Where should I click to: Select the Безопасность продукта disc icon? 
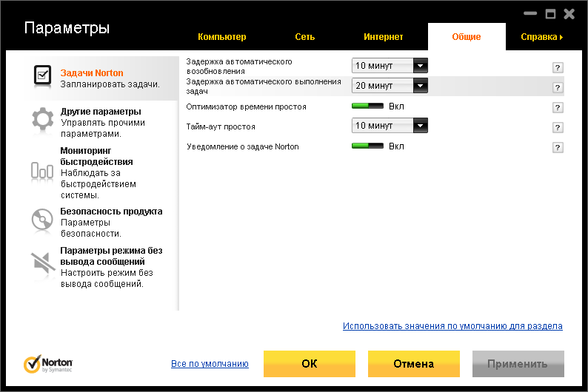[x=42, y=219]
